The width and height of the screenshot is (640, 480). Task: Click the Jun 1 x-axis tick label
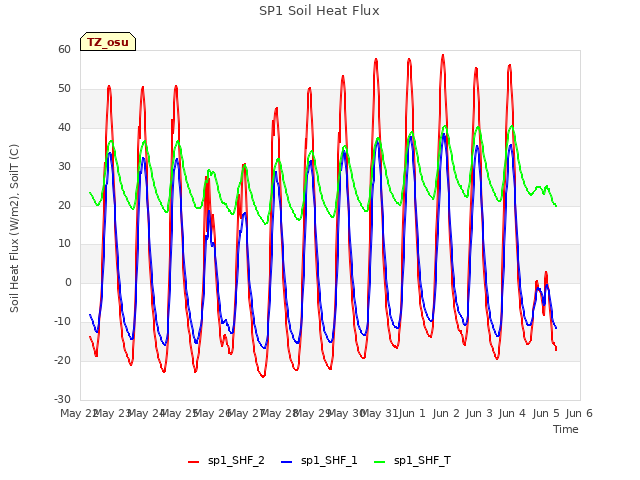[x=412, y=413]
